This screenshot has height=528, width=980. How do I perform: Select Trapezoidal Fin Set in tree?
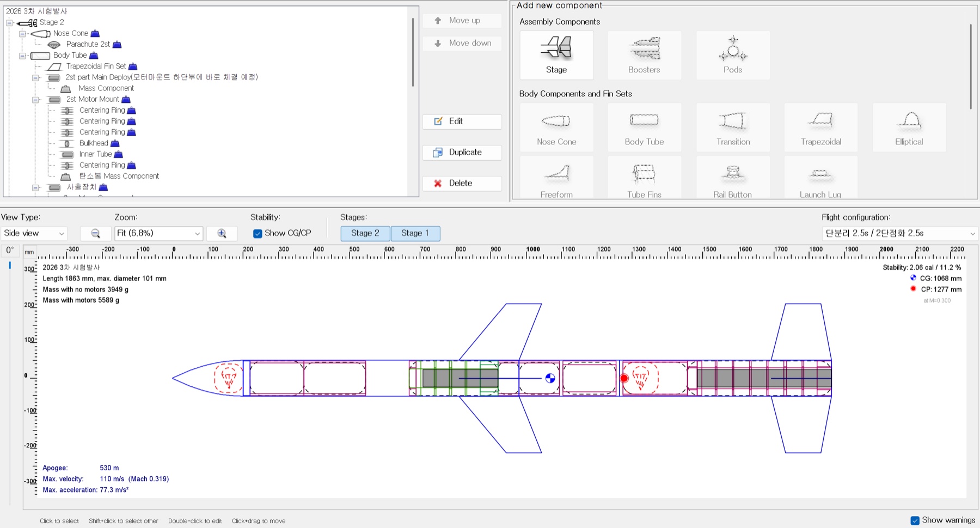coord(96,66)
